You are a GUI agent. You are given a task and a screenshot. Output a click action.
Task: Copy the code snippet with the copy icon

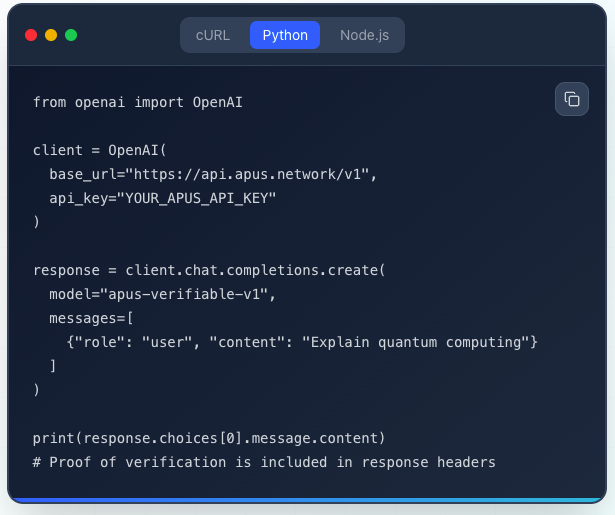click(572, 99)
